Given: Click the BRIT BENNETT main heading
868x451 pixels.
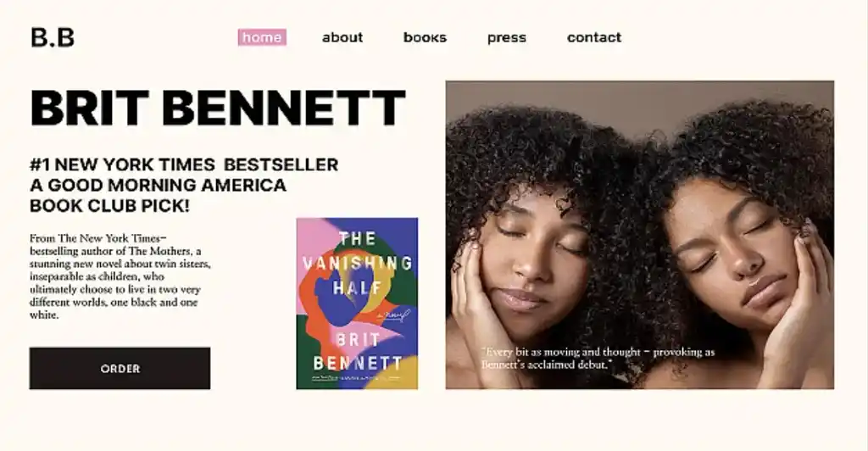Looking at the screenshot, I should point(218,108).
